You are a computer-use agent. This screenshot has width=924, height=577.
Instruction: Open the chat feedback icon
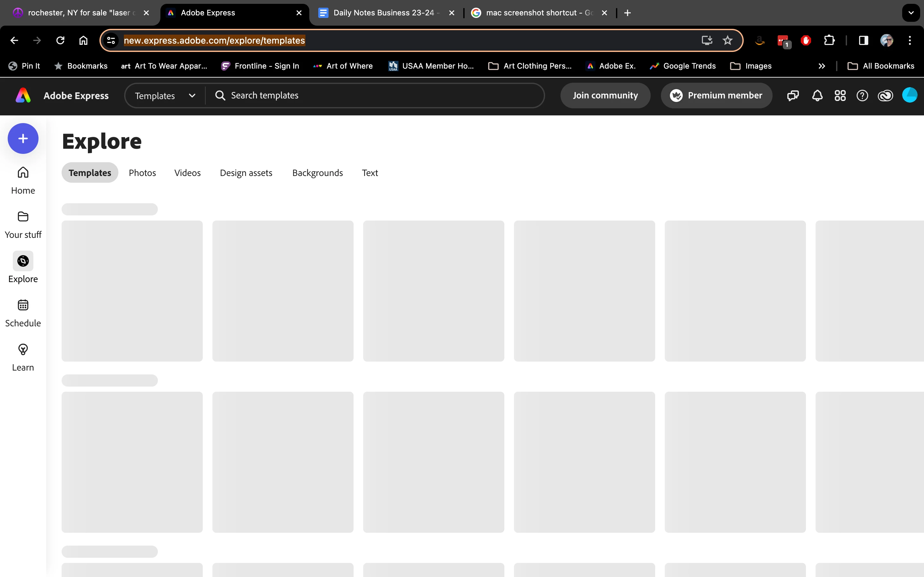793,96
